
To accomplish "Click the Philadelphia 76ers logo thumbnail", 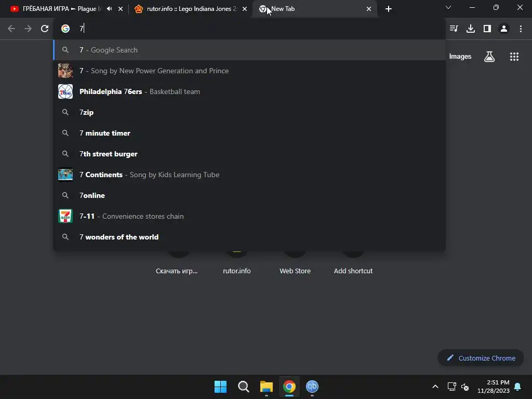I will tap(65, 91).
